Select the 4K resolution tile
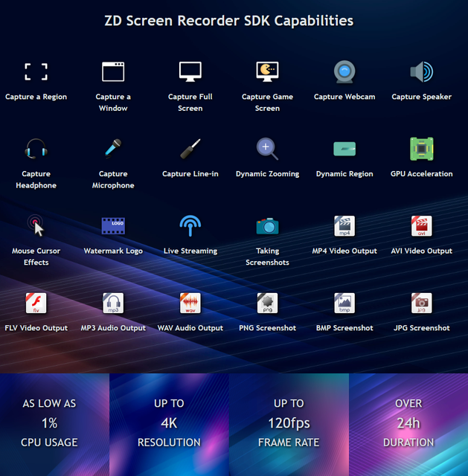 (x=169, y=423)
